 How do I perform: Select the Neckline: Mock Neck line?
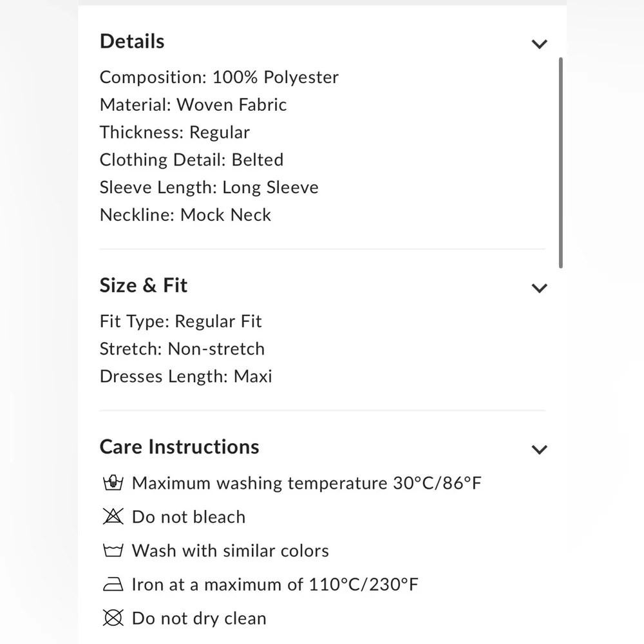(x=185, y=215)
